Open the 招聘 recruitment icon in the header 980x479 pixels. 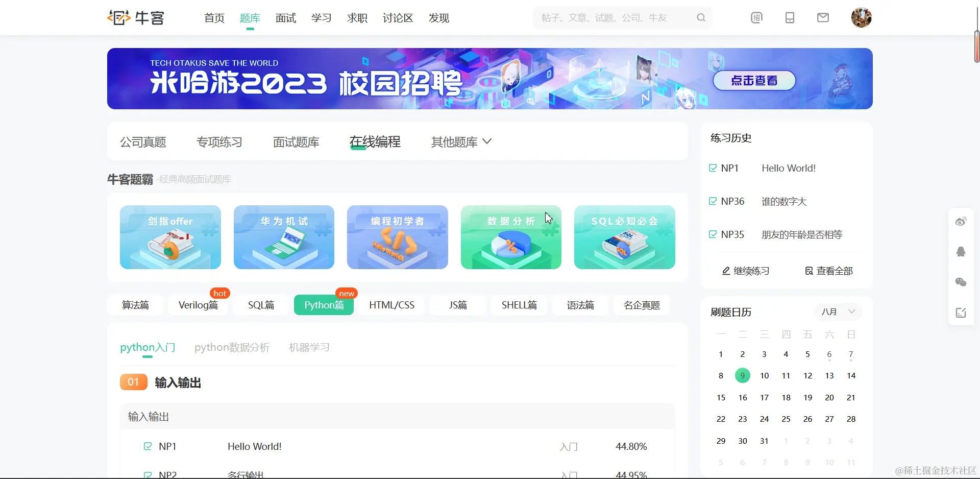coord(756,17)
